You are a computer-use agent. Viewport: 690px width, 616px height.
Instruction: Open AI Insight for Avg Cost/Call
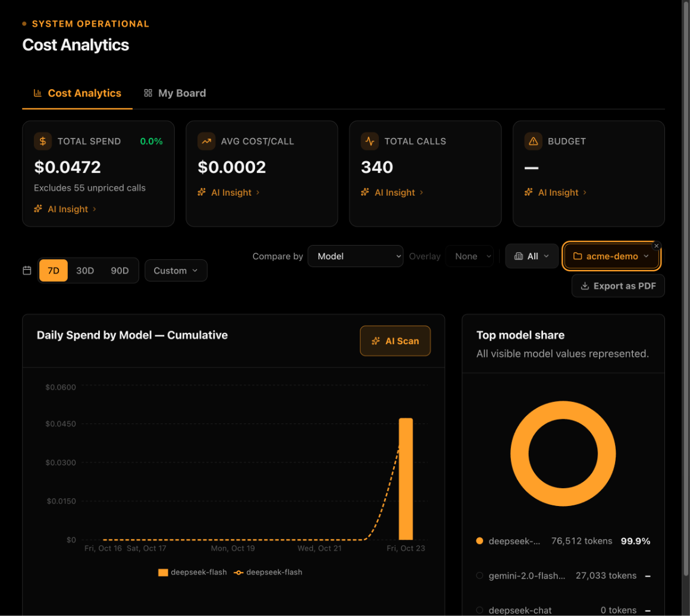pos(228,192)
